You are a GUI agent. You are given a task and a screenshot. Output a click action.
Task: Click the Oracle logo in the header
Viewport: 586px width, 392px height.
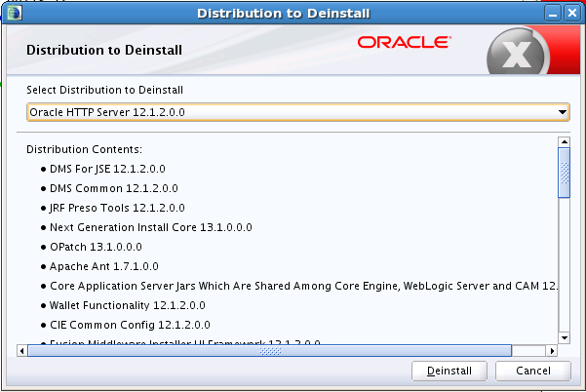tap(405, 42)
